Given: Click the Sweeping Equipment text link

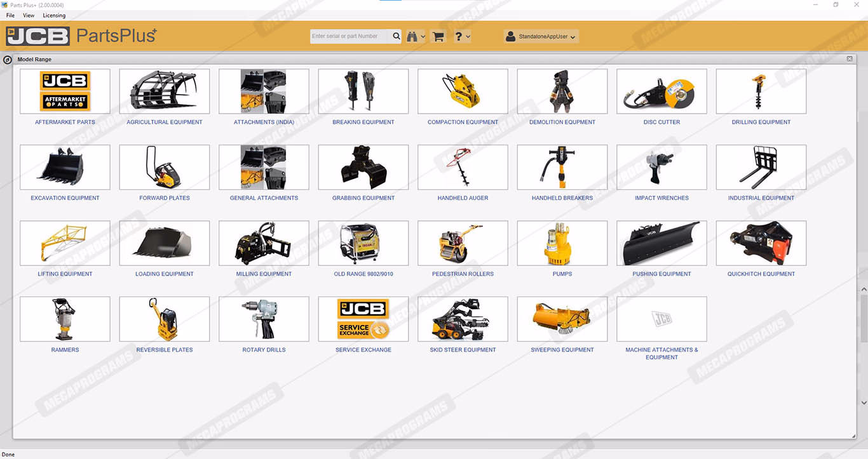Looking at the screenshot, I should [x=562, y=350].
